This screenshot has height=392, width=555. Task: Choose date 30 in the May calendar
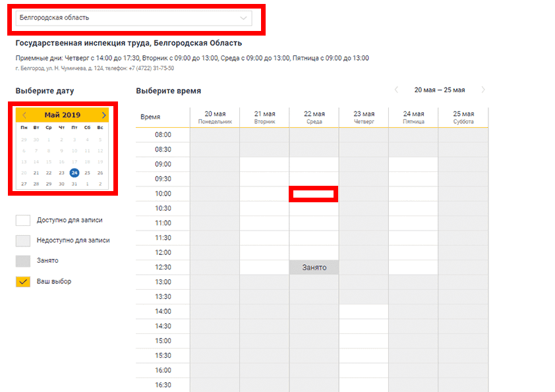coord(62,184)
